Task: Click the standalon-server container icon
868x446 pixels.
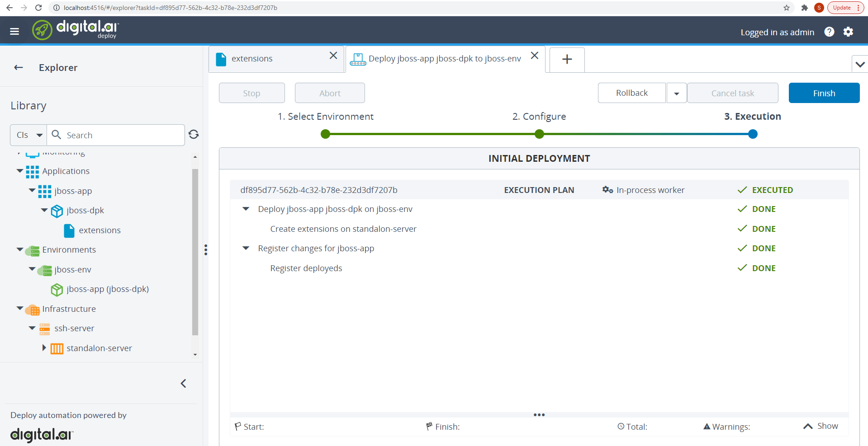Action: pyautogui.click(x=57, y=348)
